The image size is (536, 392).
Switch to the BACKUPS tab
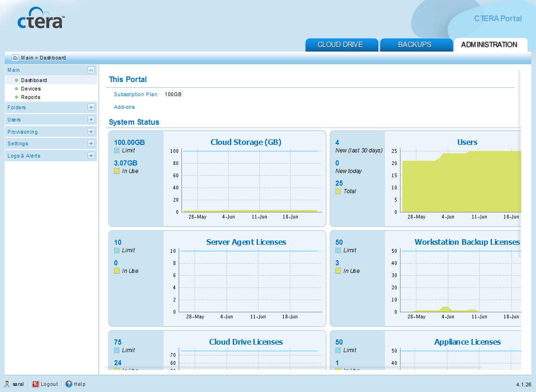[x=416, y=45]
